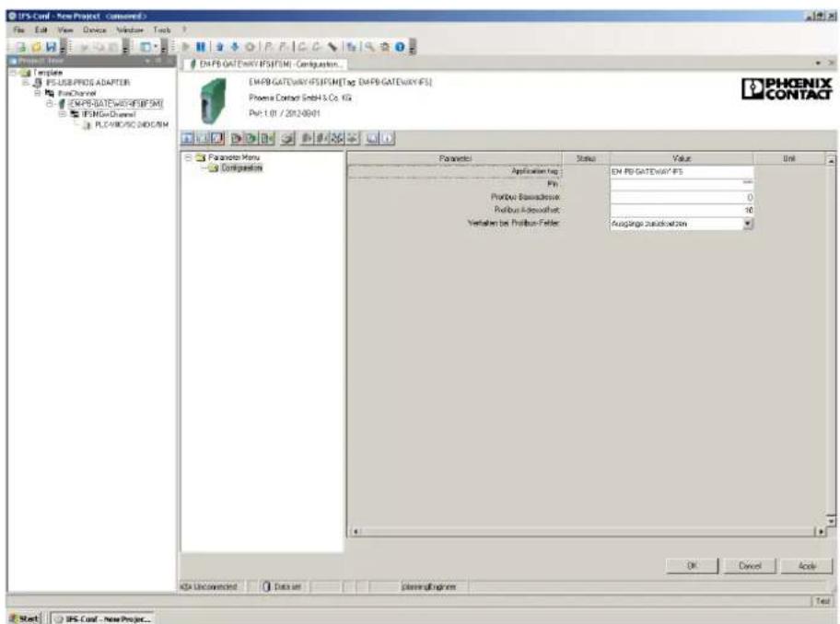The width and height of the screenshot is (840, 624).
Task: Collapse the EM-PB-GATEWAY-IFS tree node
Action: coord(50,103)
